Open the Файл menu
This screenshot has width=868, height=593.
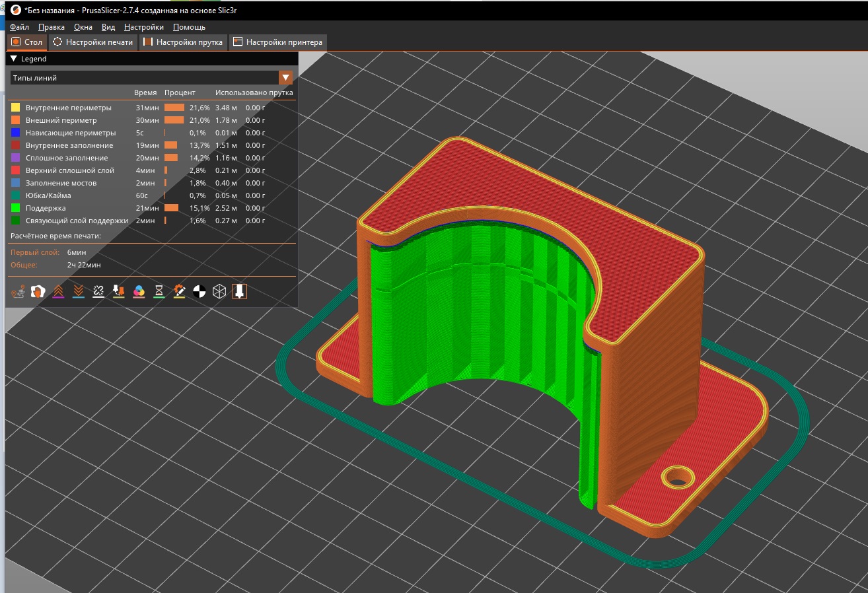(x=19, y=27)
